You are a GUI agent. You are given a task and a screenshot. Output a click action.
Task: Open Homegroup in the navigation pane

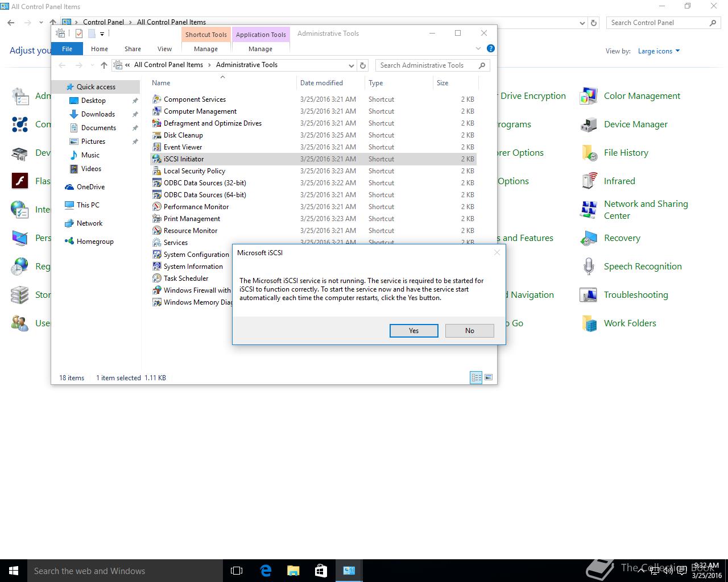(x=95, y=242)
